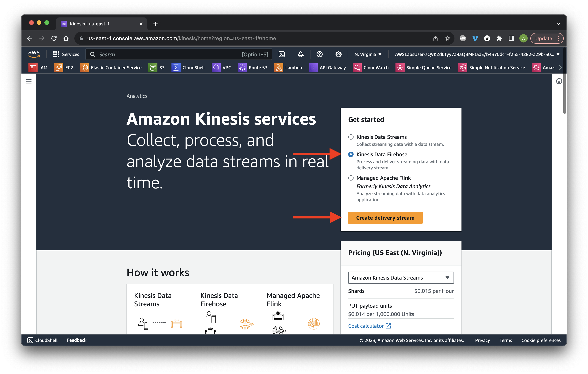Image resolution: width=588 pixels, height=374 pixels.
Task: Toggle the browser side panel
Action: (511, 38)
